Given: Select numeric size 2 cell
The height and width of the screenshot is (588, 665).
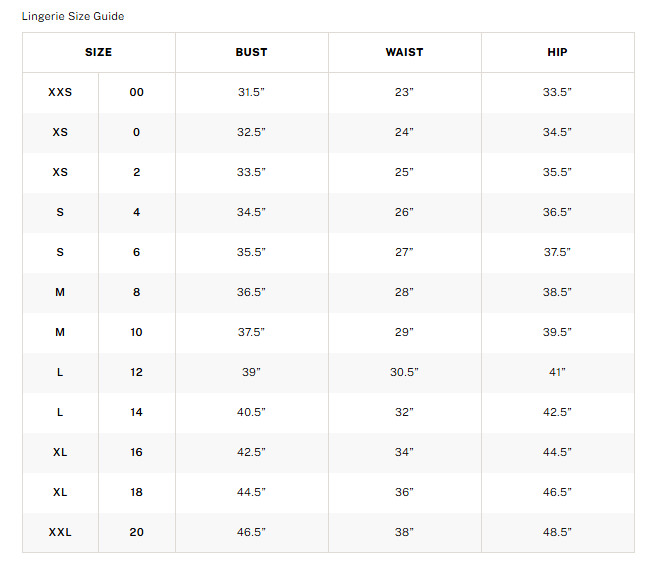Looking at the screenshot, I should 137,172.
